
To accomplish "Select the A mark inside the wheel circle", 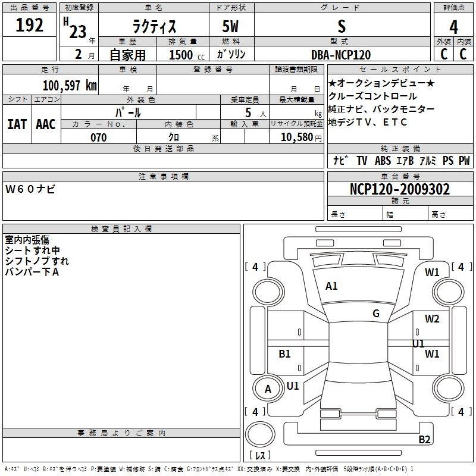I will tap(268, 389).
